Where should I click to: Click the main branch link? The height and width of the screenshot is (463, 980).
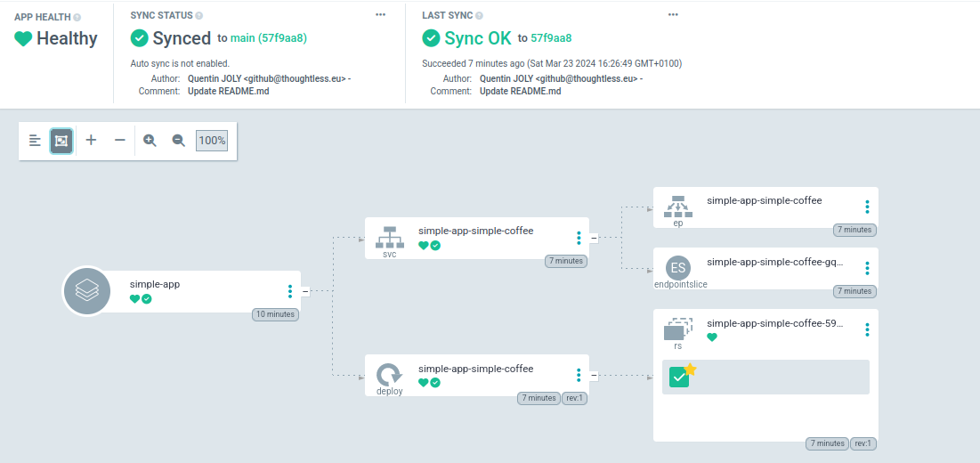pyautogui.click(x=242, y=38)
